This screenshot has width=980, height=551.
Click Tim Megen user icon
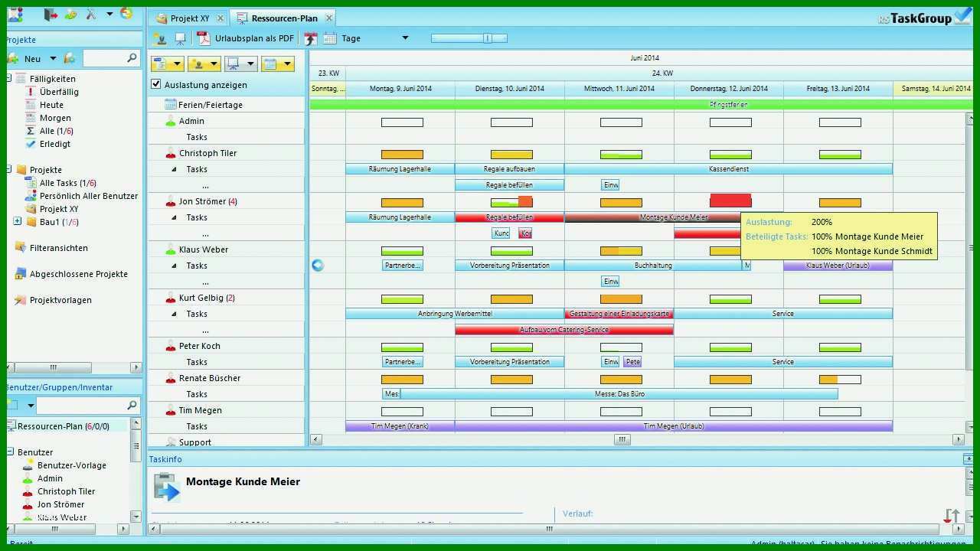tap(171, 410)
